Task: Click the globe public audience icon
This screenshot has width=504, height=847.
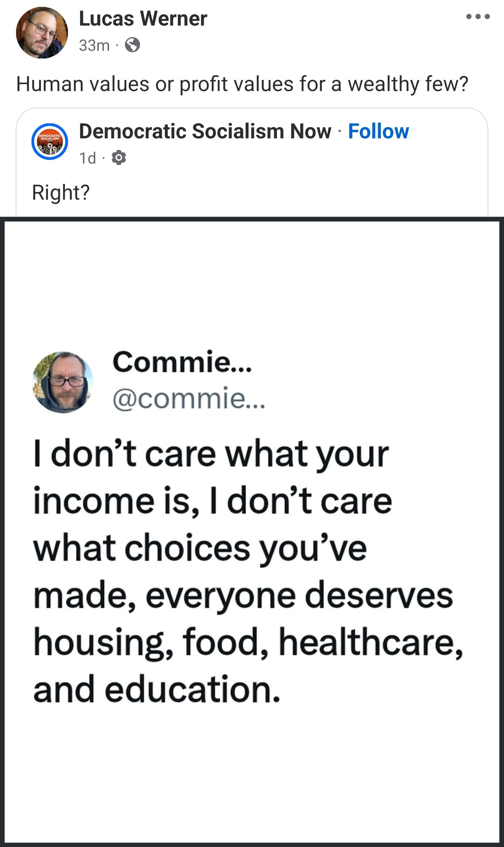Action: click(133, 45)
